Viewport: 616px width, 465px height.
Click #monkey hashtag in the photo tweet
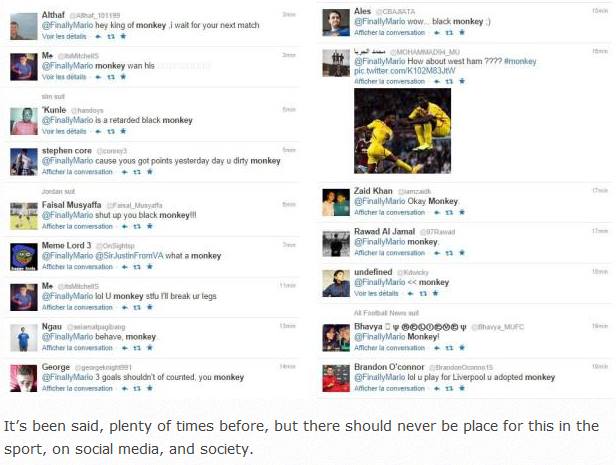520,61
